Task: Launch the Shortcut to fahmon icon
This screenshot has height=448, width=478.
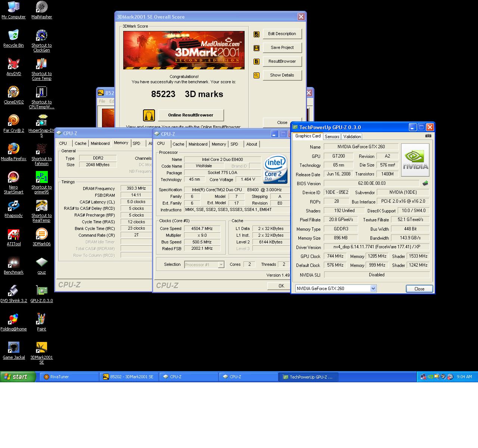Action: pyautogui.click(x=41, y=155)
